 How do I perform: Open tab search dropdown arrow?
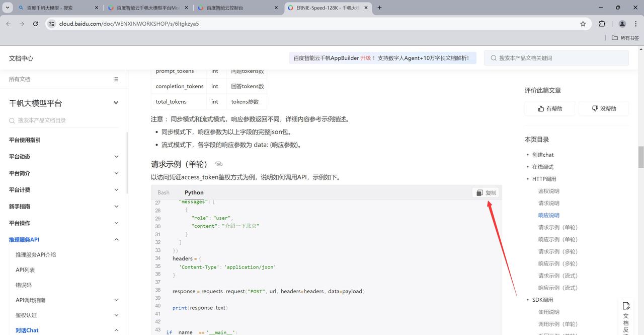[x=8, y=8]
